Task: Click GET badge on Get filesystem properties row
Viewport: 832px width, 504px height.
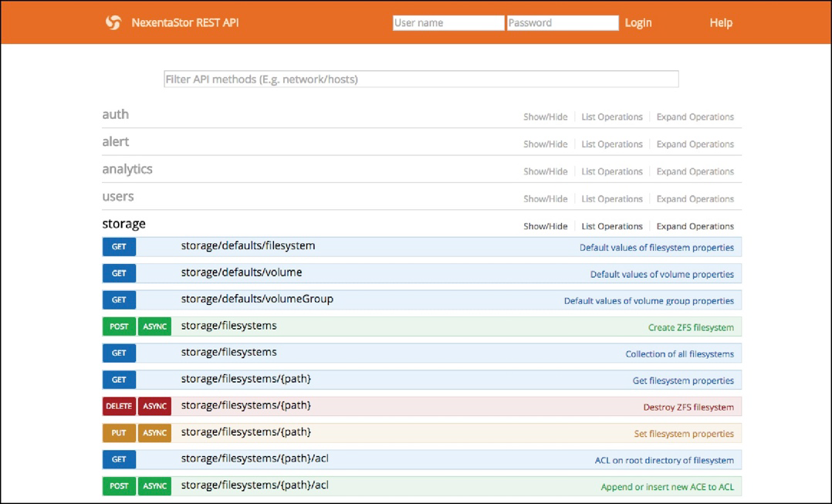Action: (x=119, y=379)
